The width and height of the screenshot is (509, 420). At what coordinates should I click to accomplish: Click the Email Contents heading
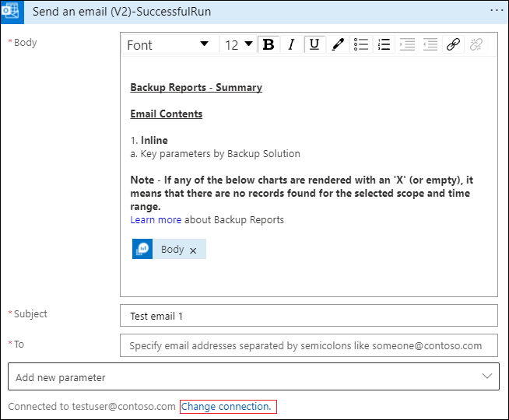coord(167,114)
